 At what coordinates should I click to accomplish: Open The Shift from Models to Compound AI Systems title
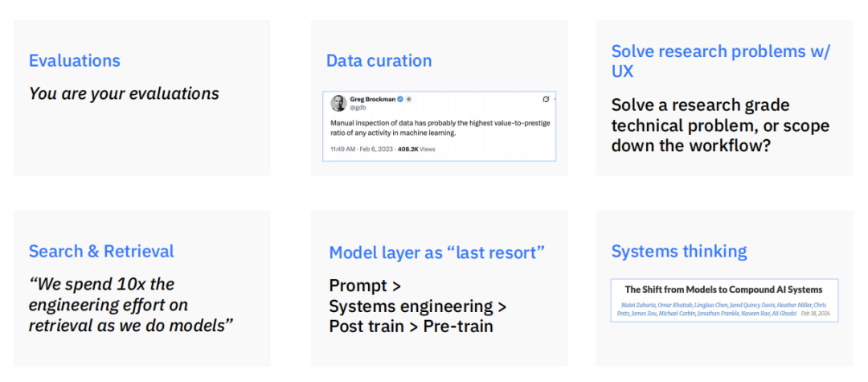723,290
